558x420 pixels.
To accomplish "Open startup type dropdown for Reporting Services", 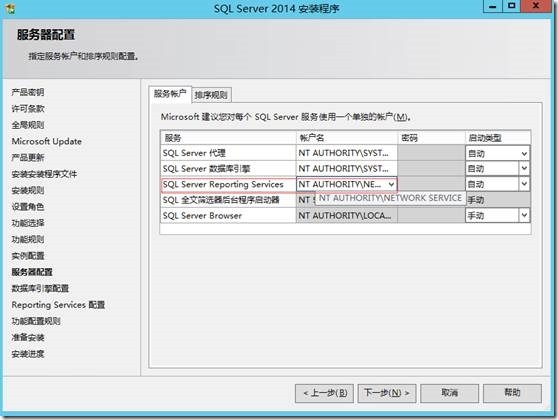I will tap(524, 184).
